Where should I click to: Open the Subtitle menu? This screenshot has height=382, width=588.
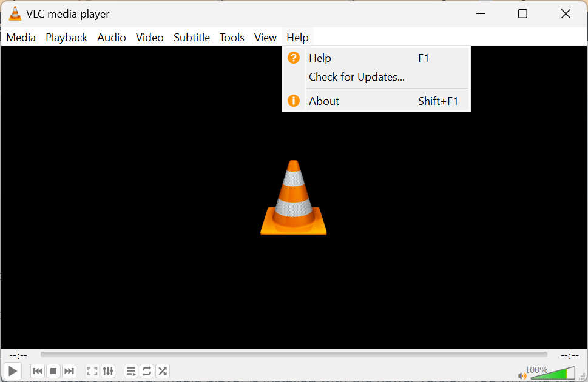tap(191, 37)
